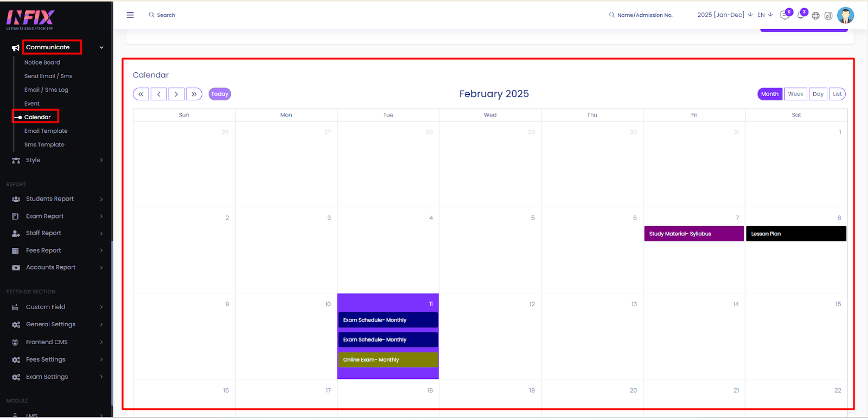Open the EN language dropdown

(x=765, y=15)
